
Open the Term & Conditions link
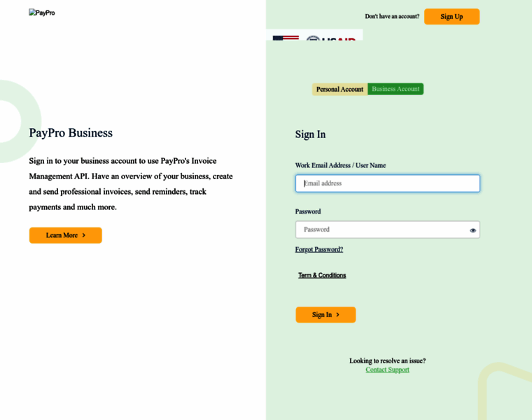(x=322, y=275)
